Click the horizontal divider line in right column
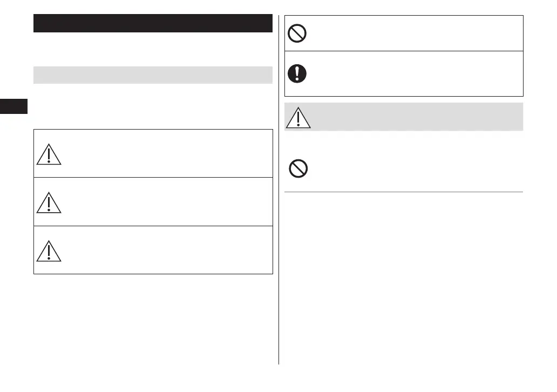Viewport: 557px width, 392px height. click(404, 192)
